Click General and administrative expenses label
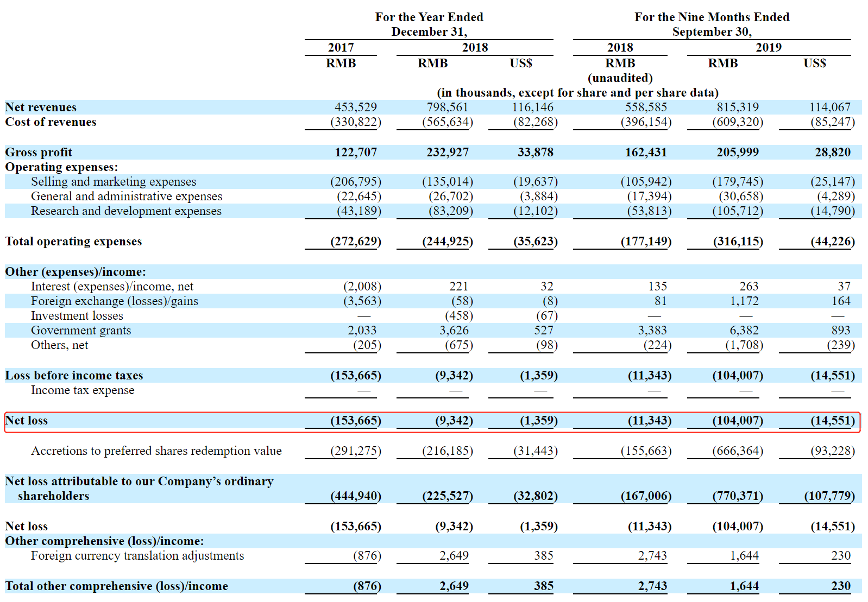The width and height of the screenshot is (868, 602). point(127,197)
